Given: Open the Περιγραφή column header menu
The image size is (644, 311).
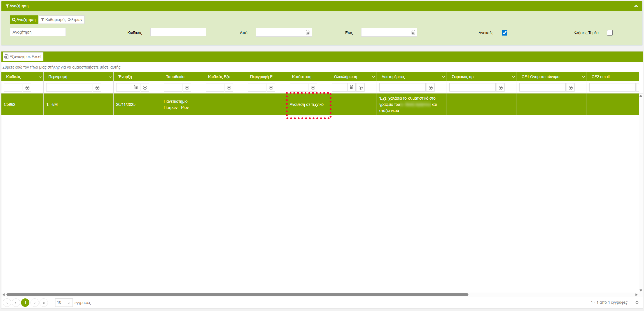Looking at the screenshot, I should click(x=110, y=77).
